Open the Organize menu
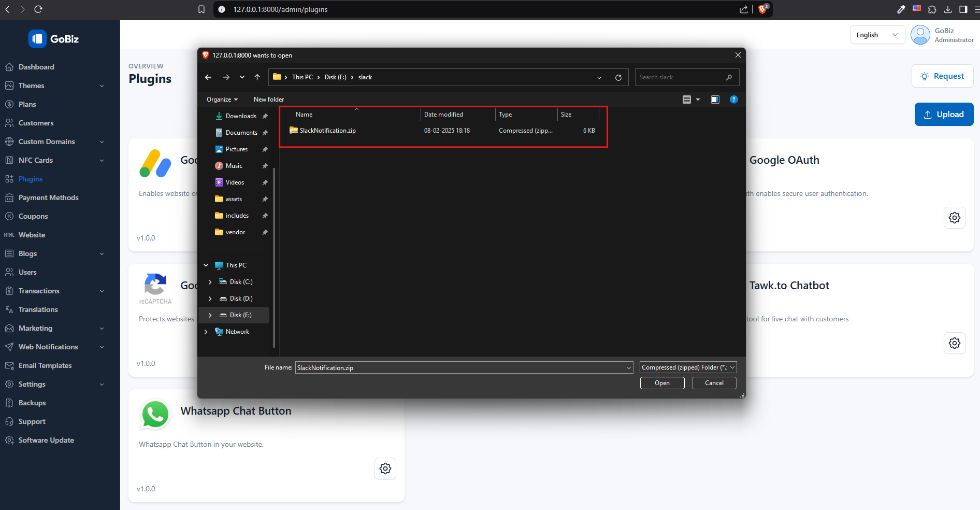The height and width of the screenshot is (510, 980). [x=222, y=100]
